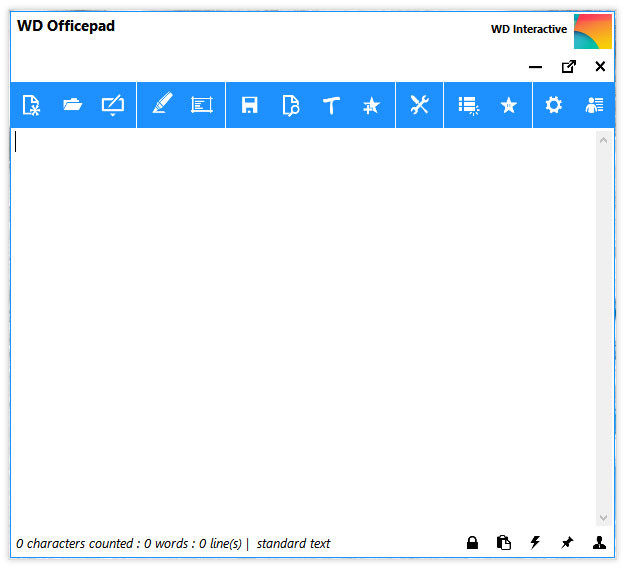Click the stamp icon in status bar
Viewport: 623px width, 570px height.
point(599,543)
